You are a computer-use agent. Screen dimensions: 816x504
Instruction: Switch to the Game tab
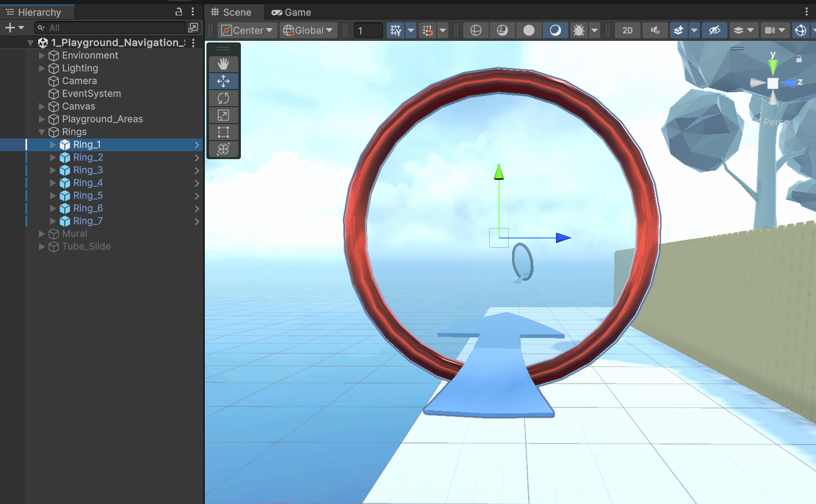291,12
